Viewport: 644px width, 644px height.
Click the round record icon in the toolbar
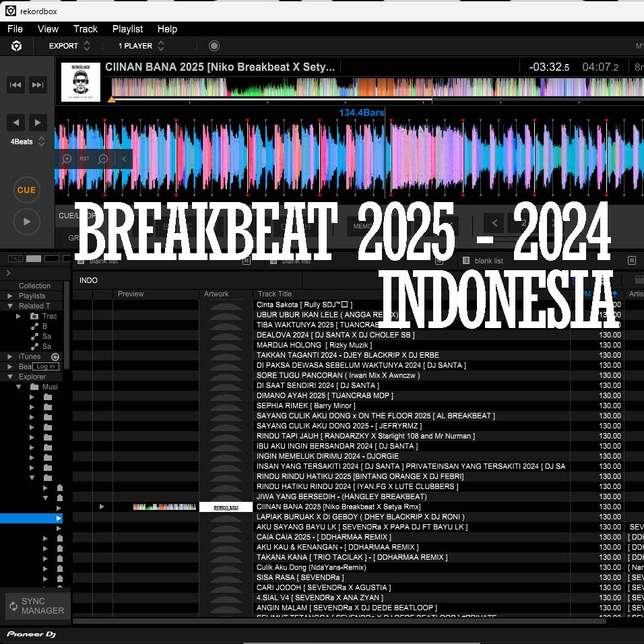[214, 46]
